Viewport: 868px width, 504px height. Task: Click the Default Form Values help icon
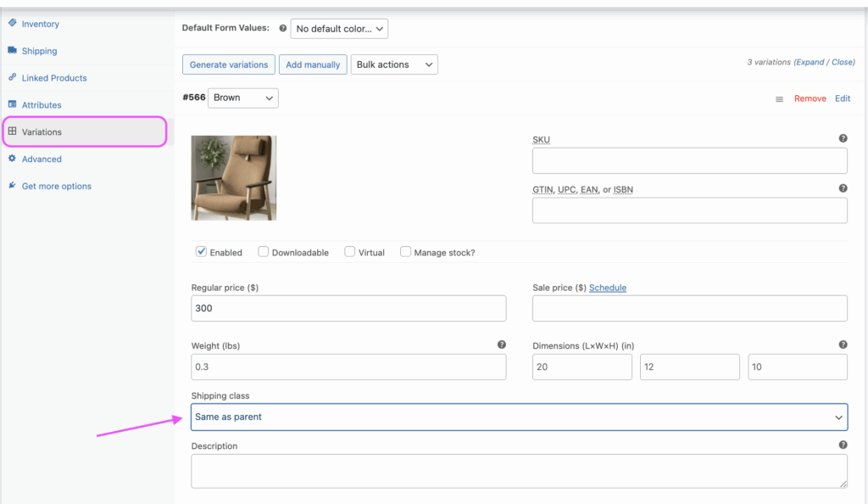[x=282, y=28]
